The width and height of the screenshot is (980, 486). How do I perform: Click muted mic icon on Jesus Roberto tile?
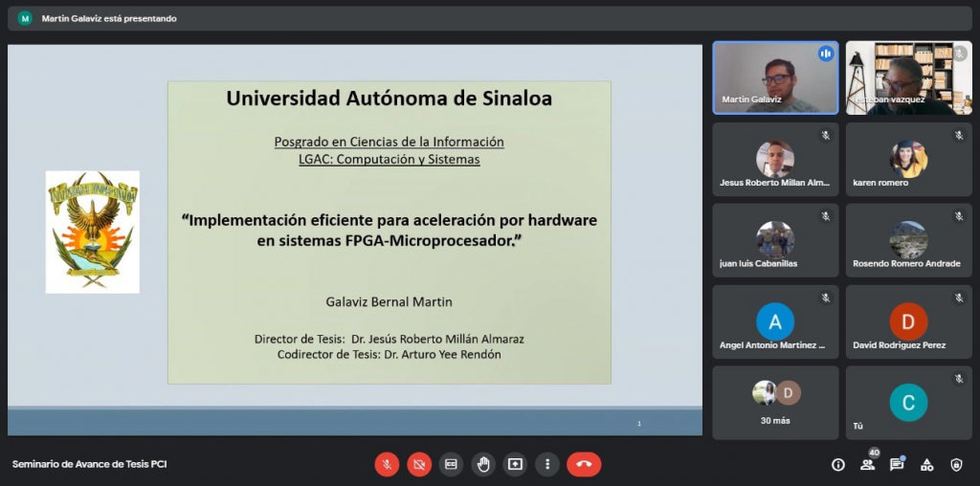point(826,136)
